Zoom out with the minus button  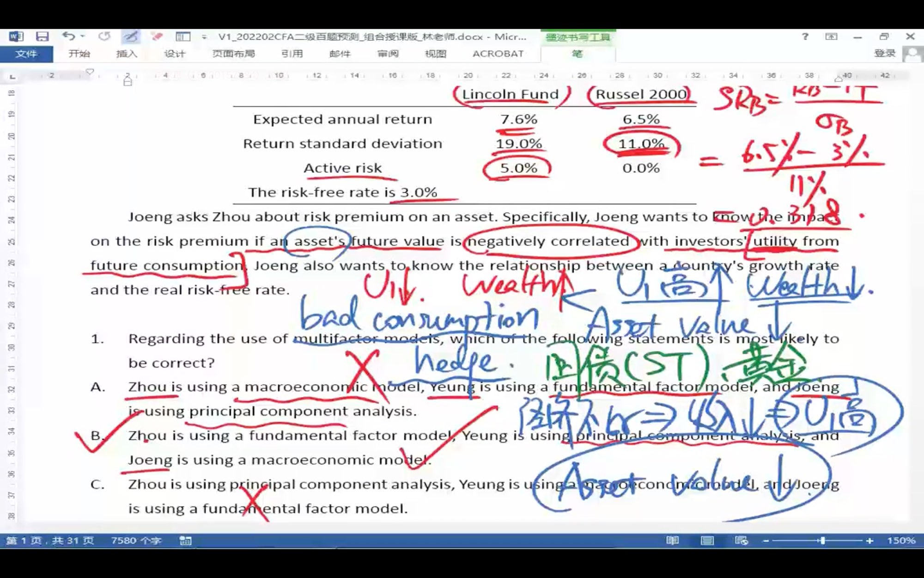[x=766, y=541]
